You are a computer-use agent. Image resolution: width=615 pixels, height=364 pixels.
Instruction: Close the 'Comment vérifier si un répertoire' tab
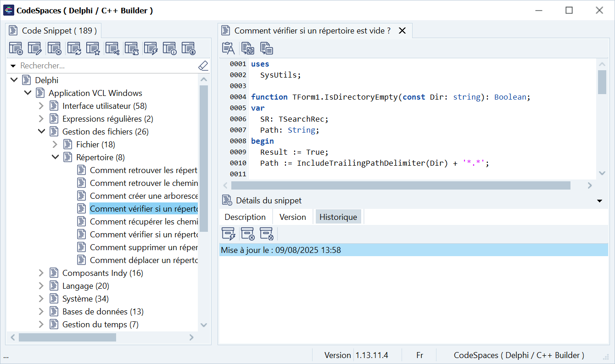pos(402,31)
